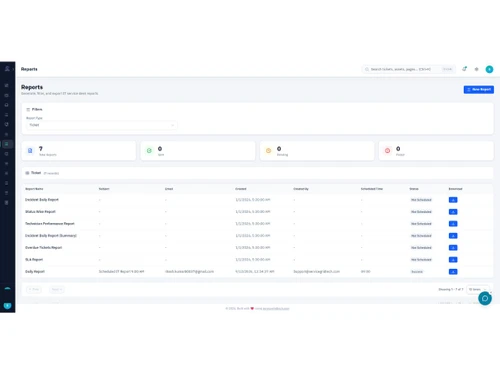The width and height of the screenshot is (500, 375).
Task: Open the notifications bell in header
Action: (464, 69)
